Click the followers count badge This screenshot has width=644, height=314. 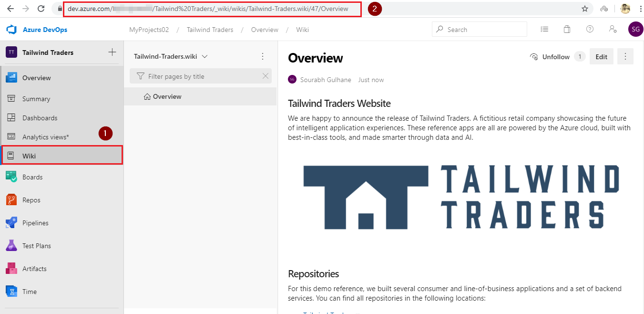click(580, 57)
